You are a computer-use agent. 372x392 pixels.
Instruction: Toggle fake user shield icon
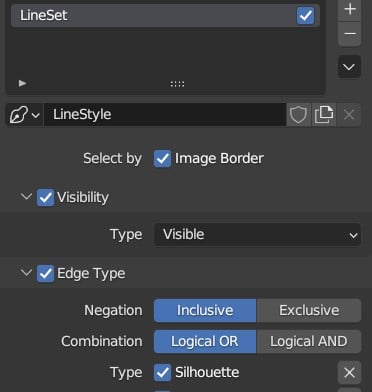pyautogui.click(x=298, y=115)
